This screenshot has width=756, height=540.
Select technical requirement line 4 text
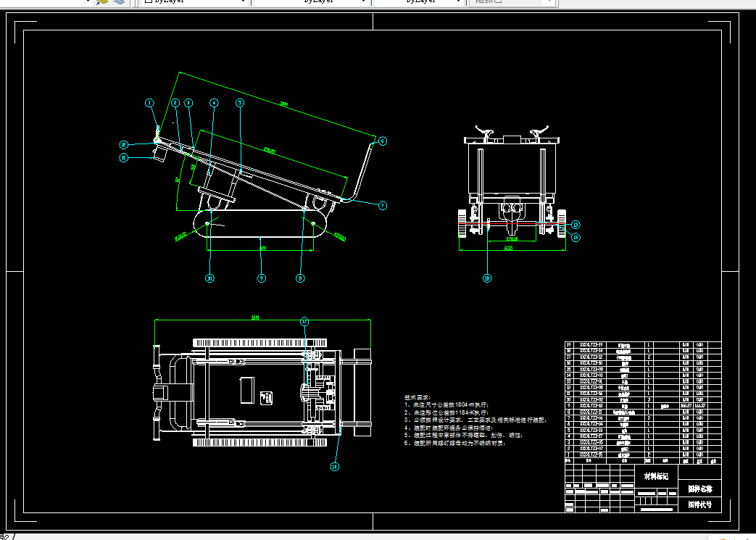tap(449, 428)
